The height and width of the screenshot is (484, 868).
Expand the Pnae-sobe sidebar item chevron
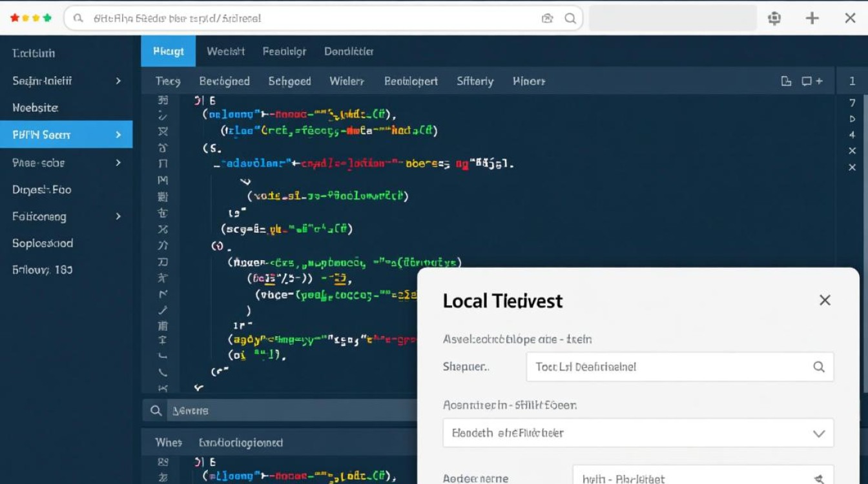pyautogui.click(x=118, y=163)
